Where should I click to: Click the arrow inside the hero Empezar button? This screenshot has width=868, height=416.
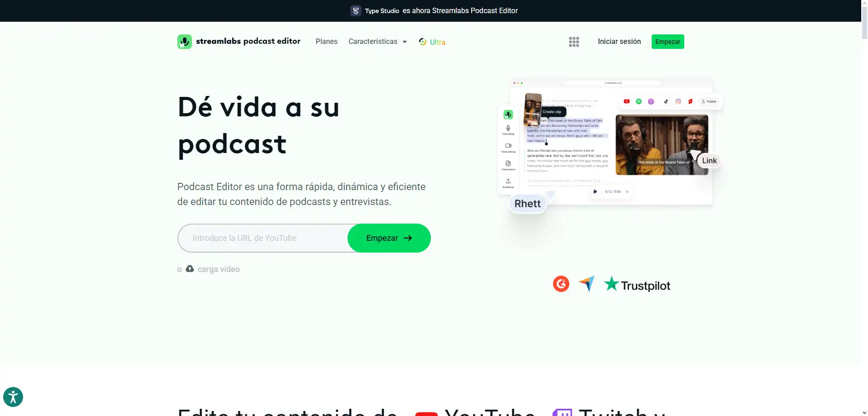pos(408,238)
